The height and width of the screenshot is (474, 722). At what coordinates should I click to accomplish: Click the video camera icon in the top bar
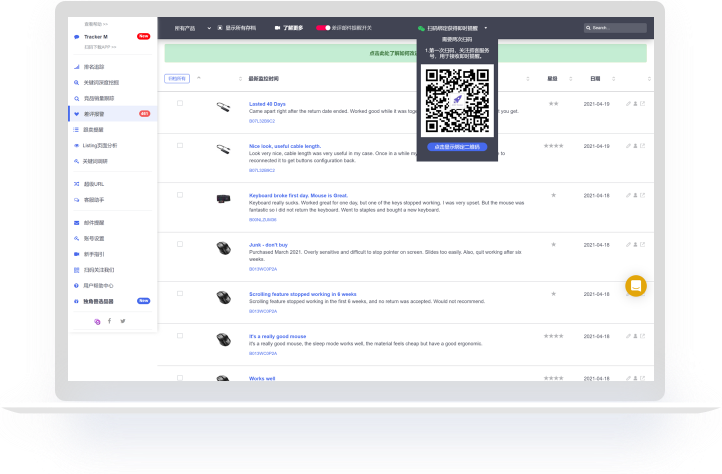pos(277,28)
